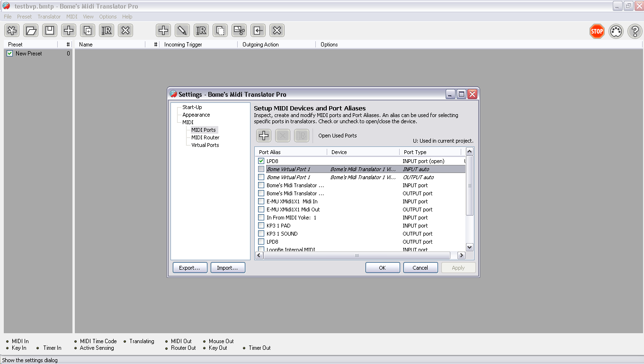Select Start-Up in the settings tree

coord(192,107)
